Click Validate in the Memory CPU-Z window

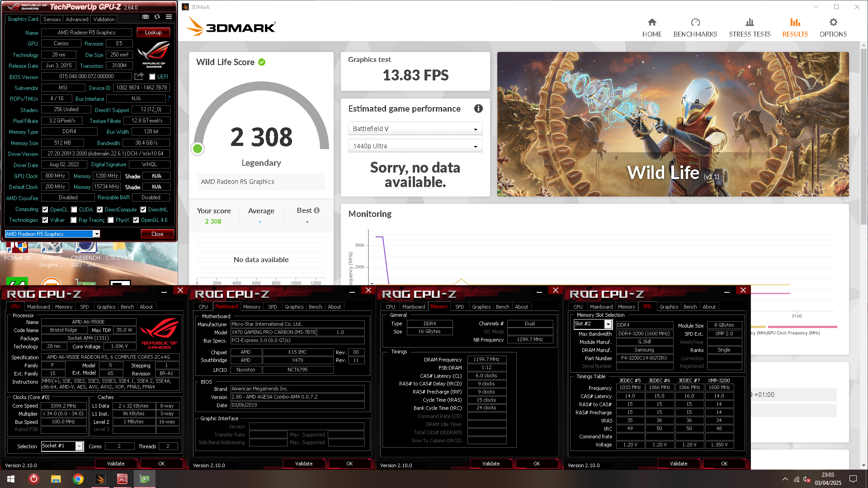pos(491,464)
